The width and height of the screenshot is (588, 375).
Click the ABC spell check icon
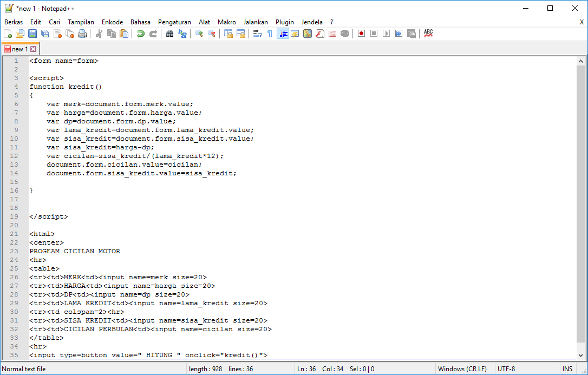click(x=428, y=34)
